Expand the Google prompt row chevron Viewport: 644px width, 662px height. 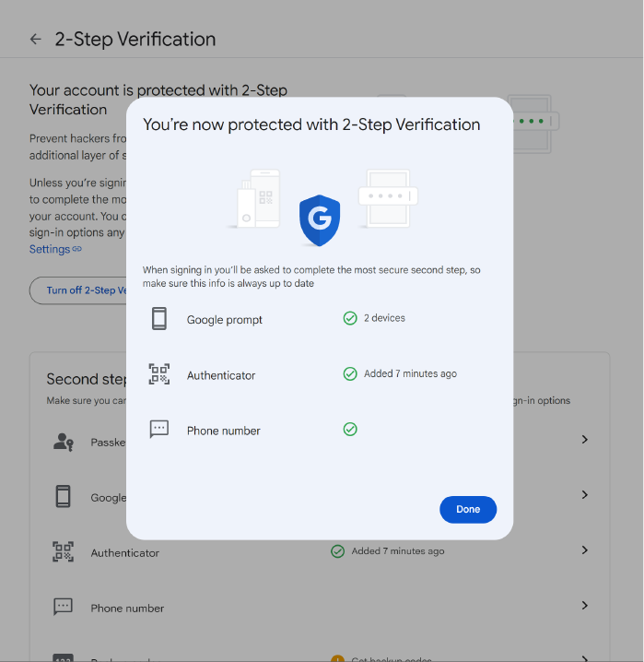click(x=584, y=495)
